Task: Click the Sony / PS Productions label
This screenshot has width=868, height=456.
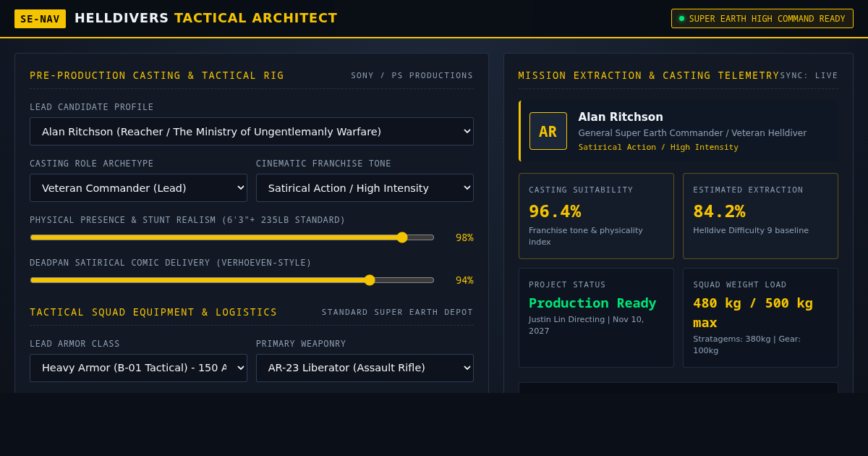Action: tap(412, 75)
